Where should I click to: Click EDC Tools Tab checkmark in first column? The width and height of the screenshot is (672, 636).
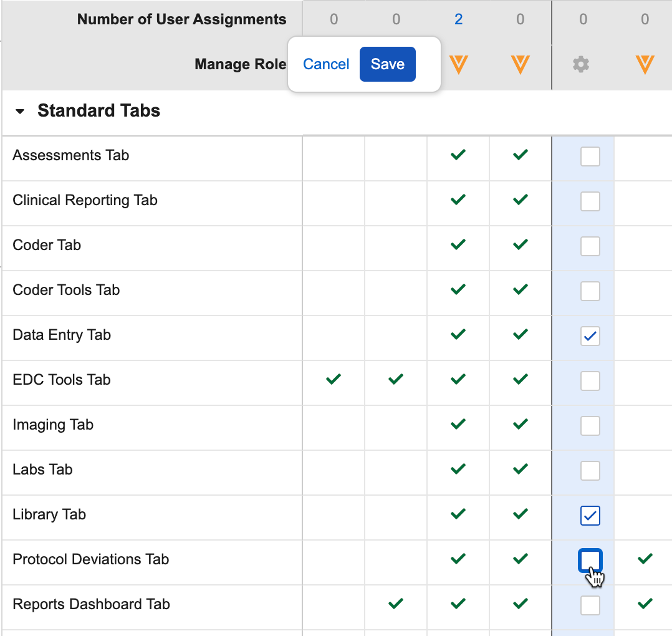coord(334,379)
